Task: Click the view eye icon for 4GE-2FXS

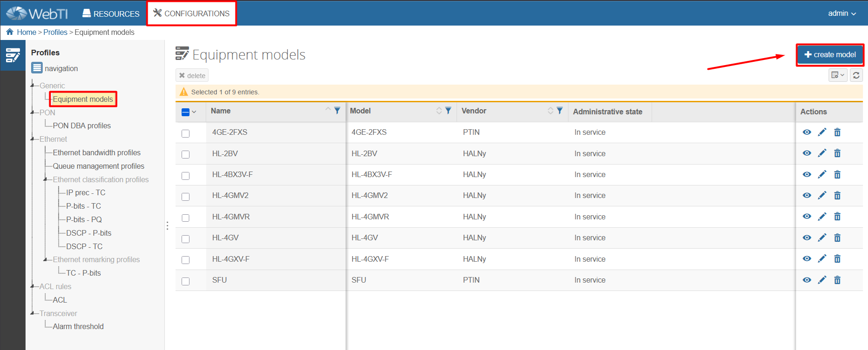Action: point(807,132)
